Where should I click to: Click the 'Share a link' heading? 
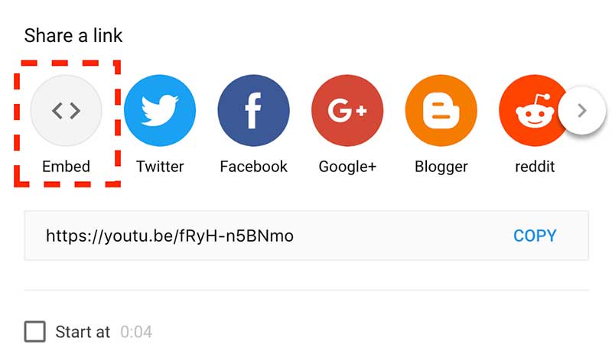point(73,35)
